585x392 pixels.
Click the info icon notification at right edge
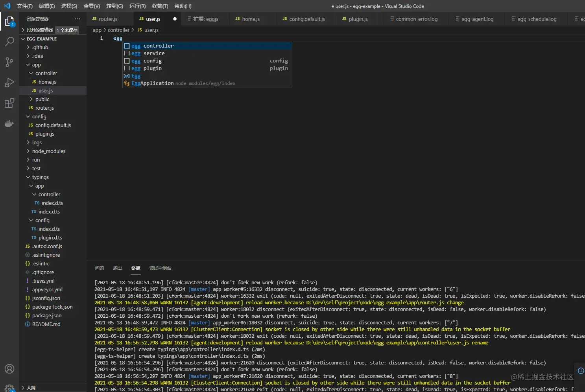[x=581, y=371]
